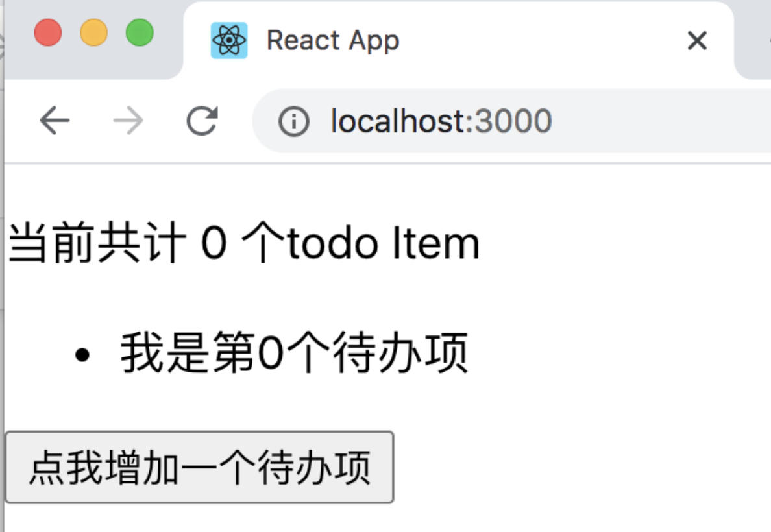Maximize window with the green button

coord(140,32)
